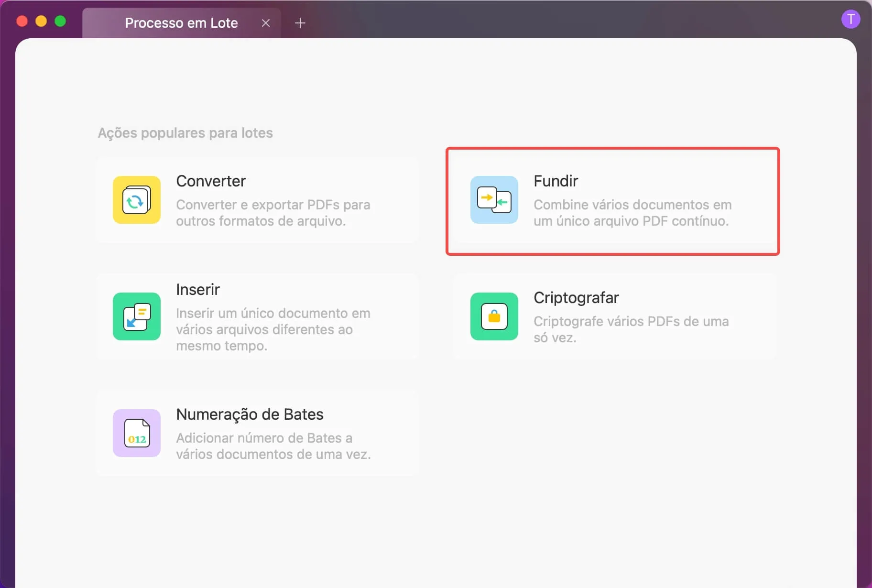Image resolution: width=872 pixels, height=588 pixels.
Task: Click the Criptografar title text
Action: pyautogui.click(x=576, y=297)
